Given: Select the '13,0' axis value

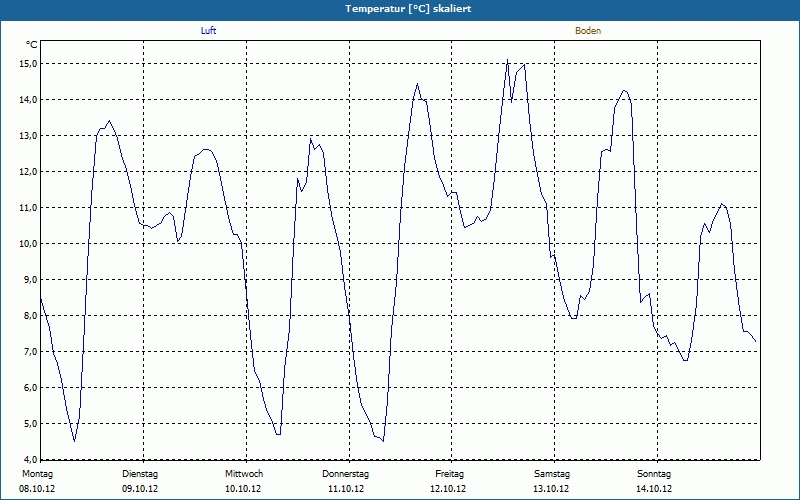Looking at the screenshot, I should point(29,136).
